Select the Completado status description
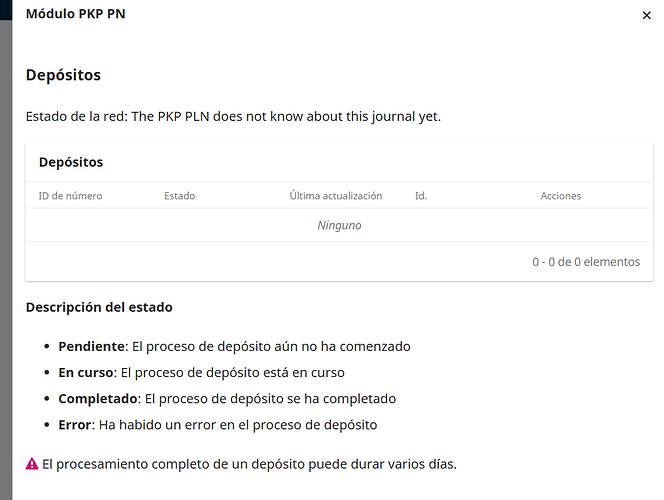This screenshot has height=500, width=664. (227, 398)
